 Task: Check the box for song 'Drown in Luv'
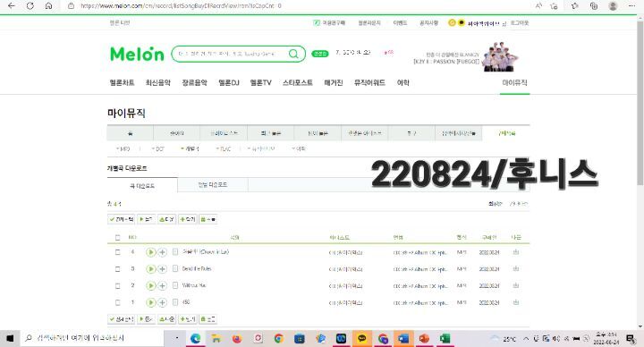[x=118, y=252]
